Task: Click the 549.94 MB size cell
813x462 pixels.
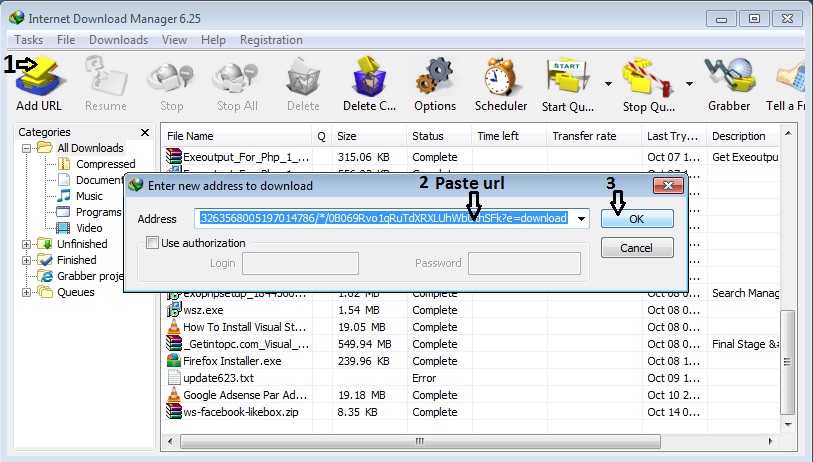Action: [365, 344]
